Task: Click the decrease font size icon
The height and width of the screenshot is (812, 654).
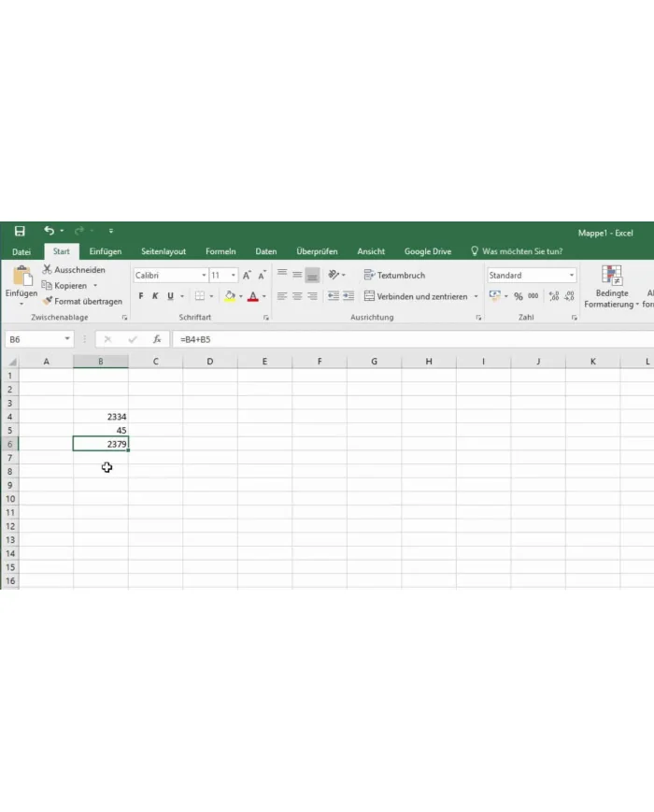Action: [262, 275]
